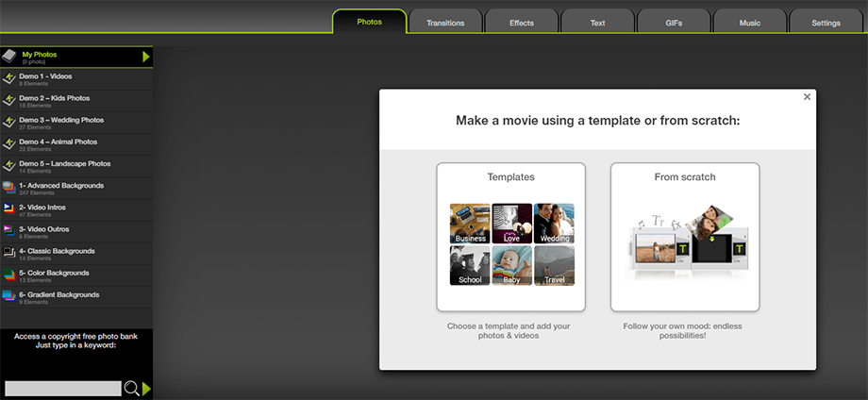Viewport: 868px width, 400px height.
Task: Choose the Templates option card
Action: coord(510,237)
